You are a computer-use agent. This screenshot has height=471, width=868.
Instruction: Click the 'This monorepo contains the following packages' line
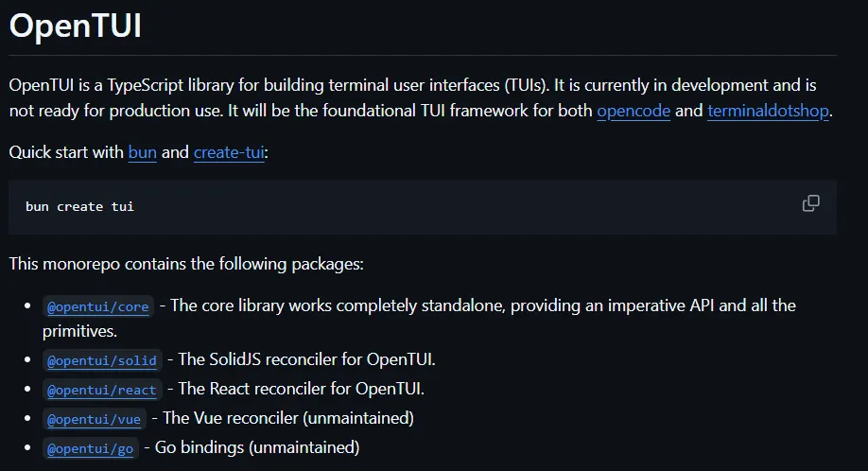tap(186, 264)
